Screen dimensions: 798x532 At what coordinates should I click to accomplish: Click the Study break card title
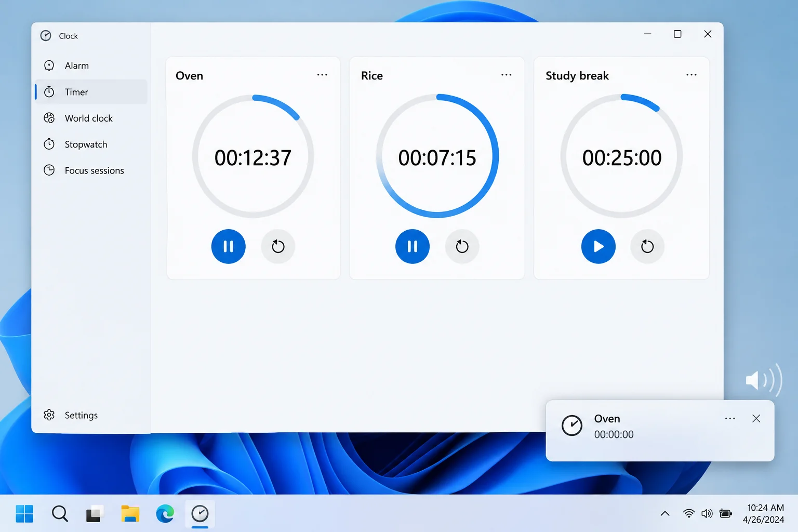(x=577, y=76)
